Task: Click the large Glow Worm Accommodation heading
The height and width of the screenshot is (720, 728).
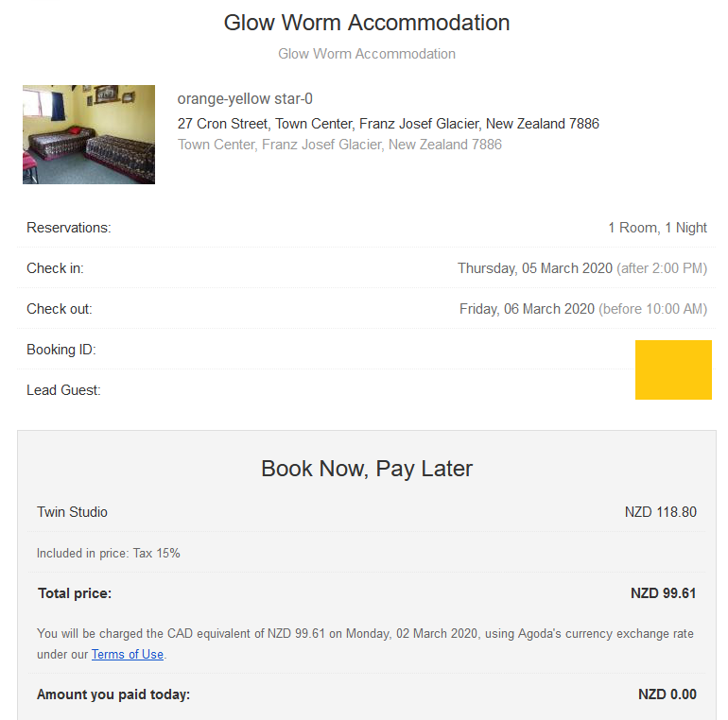Action: coord(367,23)
